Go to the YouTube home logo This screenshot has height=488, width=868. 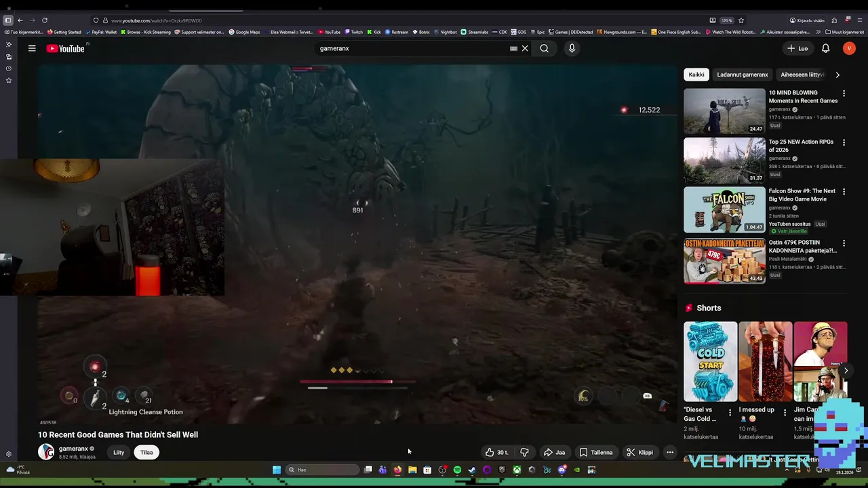click(66, 48)
